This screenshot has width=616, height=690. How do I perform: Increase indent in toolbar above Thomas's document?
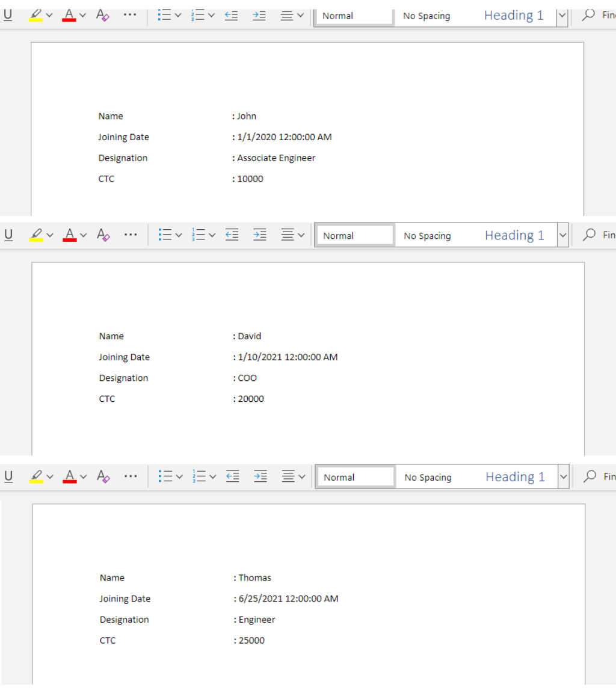pos(260,477)
